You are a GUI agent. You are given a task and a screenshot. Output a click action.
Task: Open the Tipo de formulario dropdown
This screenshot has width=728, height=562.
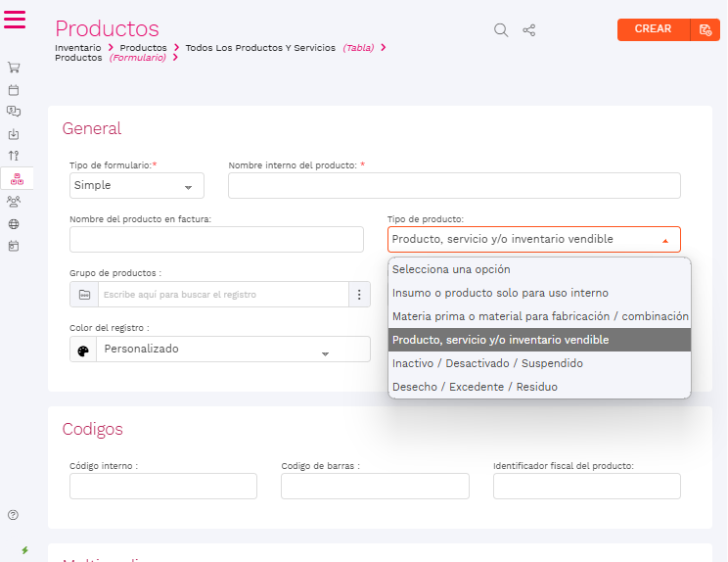click(137, 186)
